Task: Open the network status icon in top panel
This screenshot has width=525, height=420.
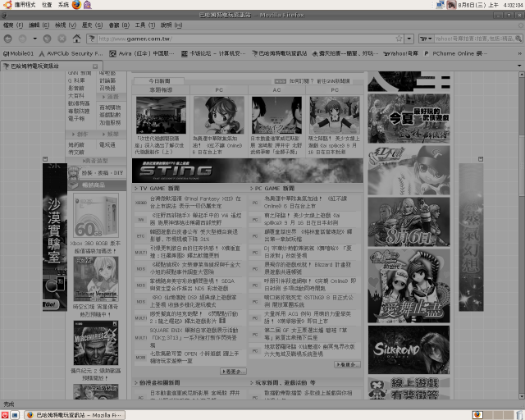Action: tap(441, 5)
